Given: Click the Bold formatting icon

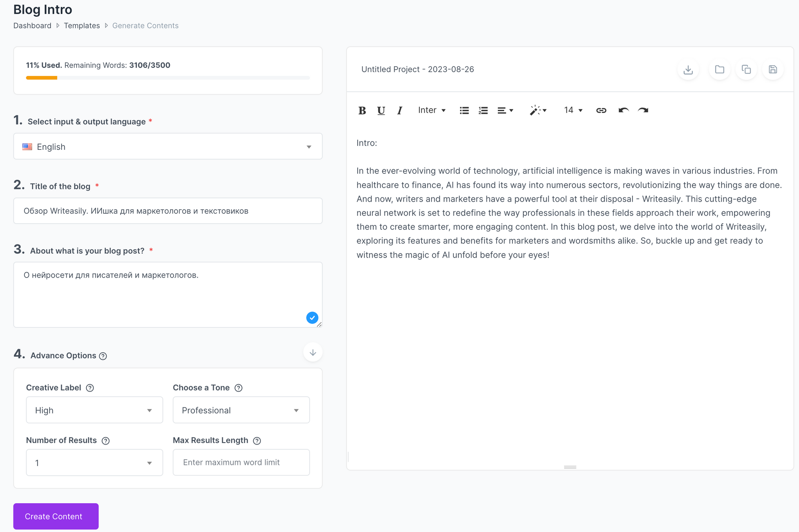Looking at the screenshot, I should 362,110.
